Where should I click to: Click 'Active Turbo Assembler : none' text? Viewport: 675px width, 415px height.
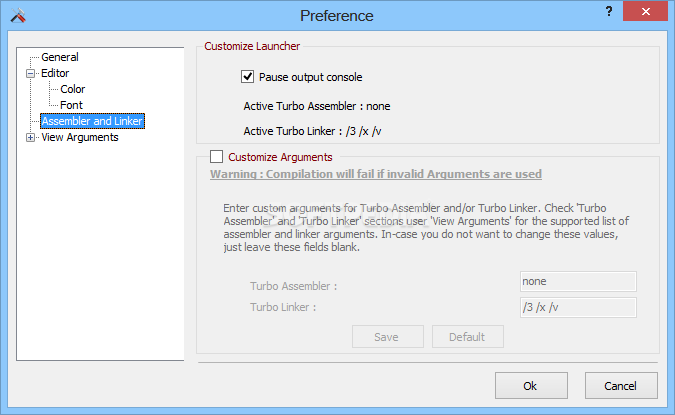point(317,106)
